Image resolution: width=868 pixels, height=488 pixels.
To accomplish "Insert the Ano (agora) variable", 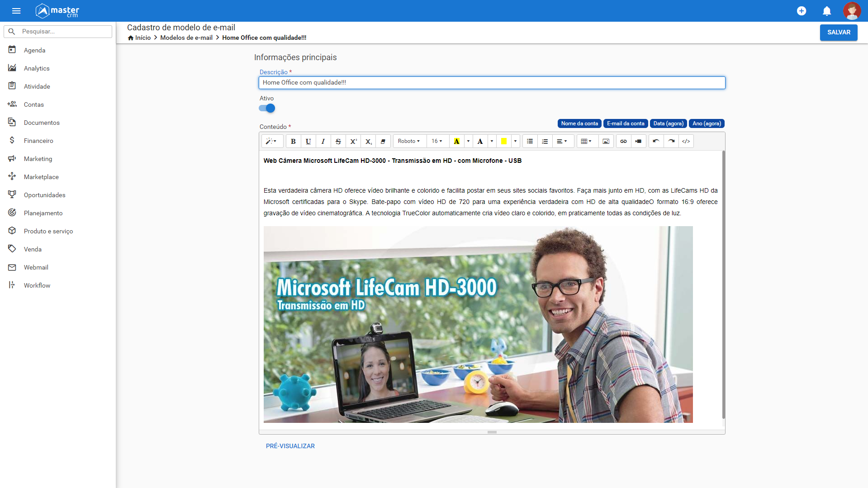I will 707,123.
